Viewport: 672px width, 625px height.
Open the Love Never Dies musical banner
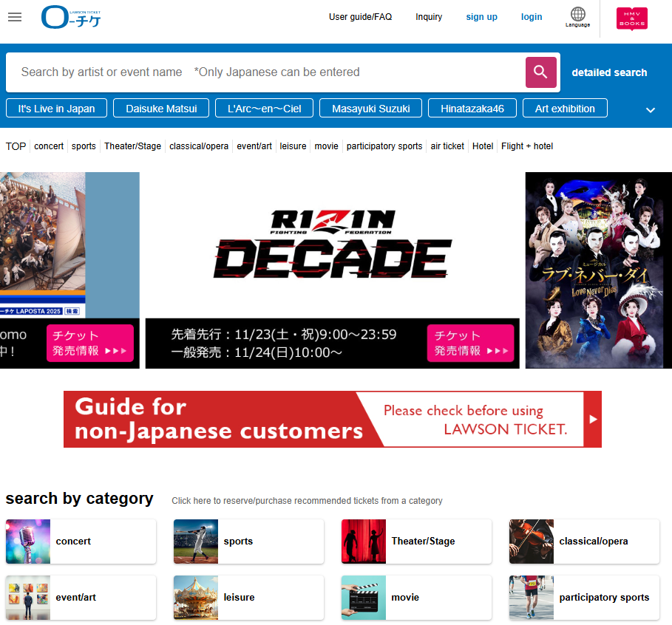pyautogui.click(x=598, y=270)
